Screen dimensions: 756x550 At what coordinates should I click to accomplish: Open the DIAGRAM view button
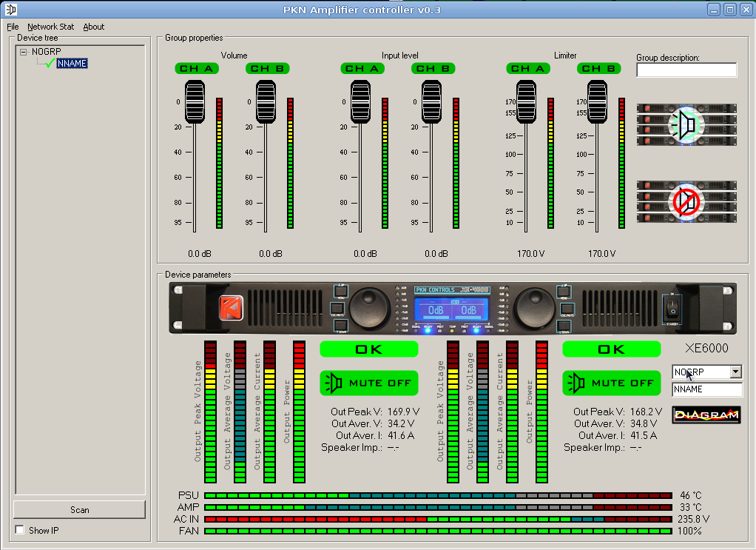(x=706, y=415)
